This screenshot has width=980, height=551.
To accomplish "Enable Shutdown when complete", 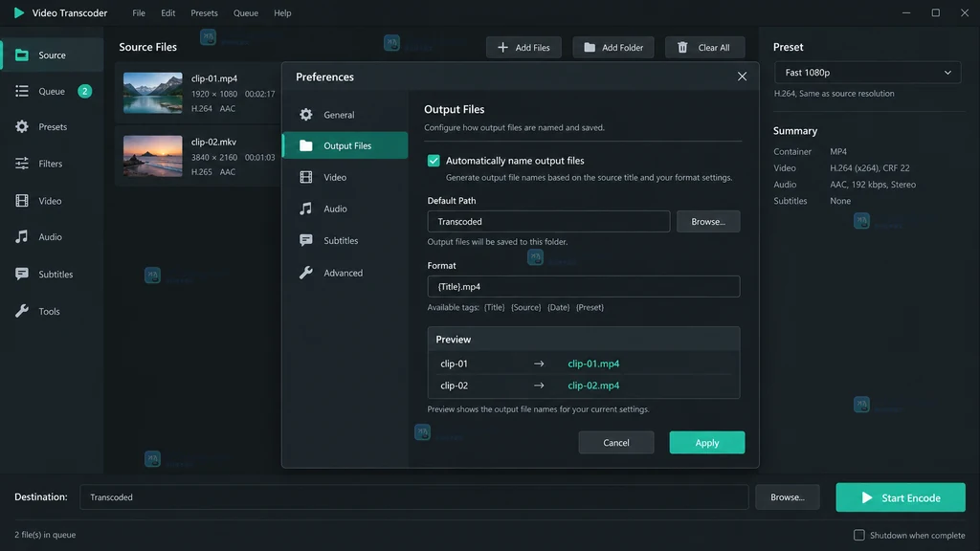I will [859, 536].
